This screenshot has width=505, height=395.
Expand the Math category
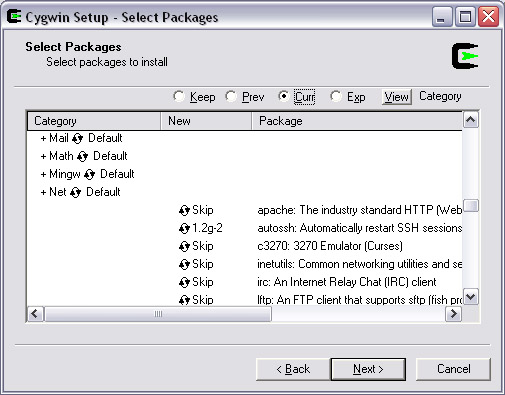point(43,156)
